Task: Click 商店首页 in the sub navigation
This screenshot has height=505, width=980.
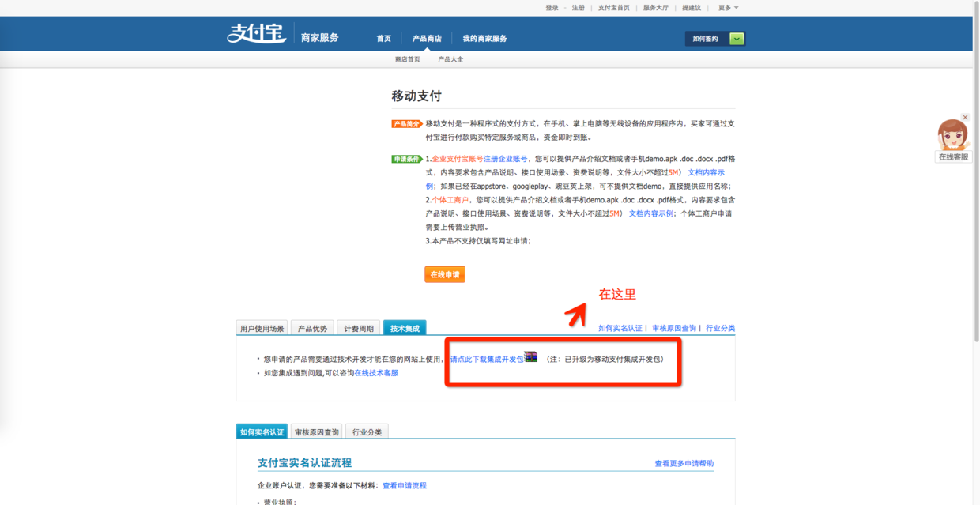Action: (x=408, y=59)
